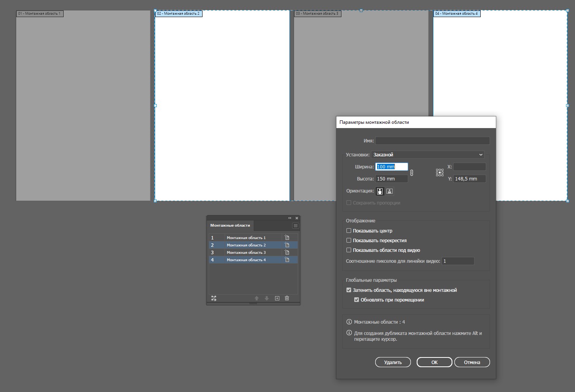Click the X position field
Viewport: 575px width, 392px height.
(469, 167)
